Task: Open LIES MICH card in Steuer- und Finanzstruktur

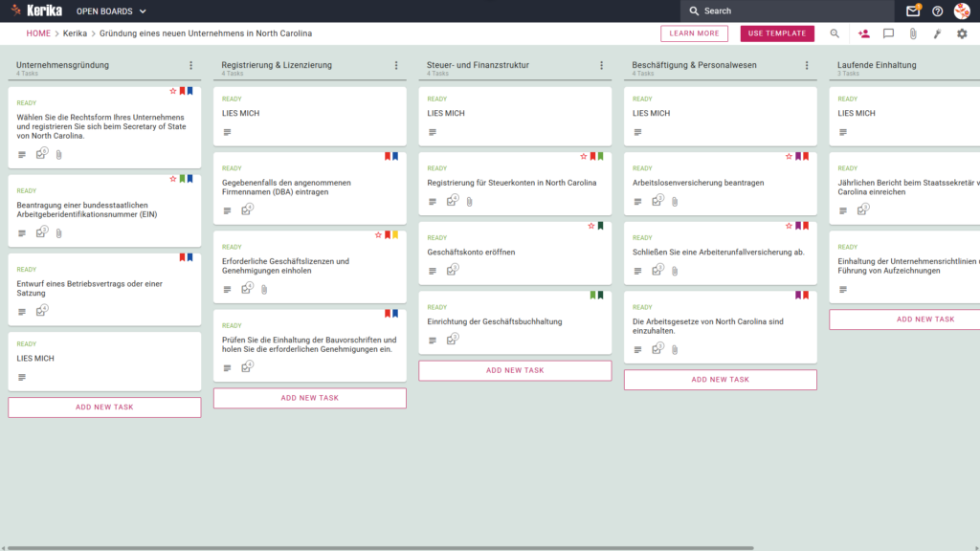Action: coord(515,116)
